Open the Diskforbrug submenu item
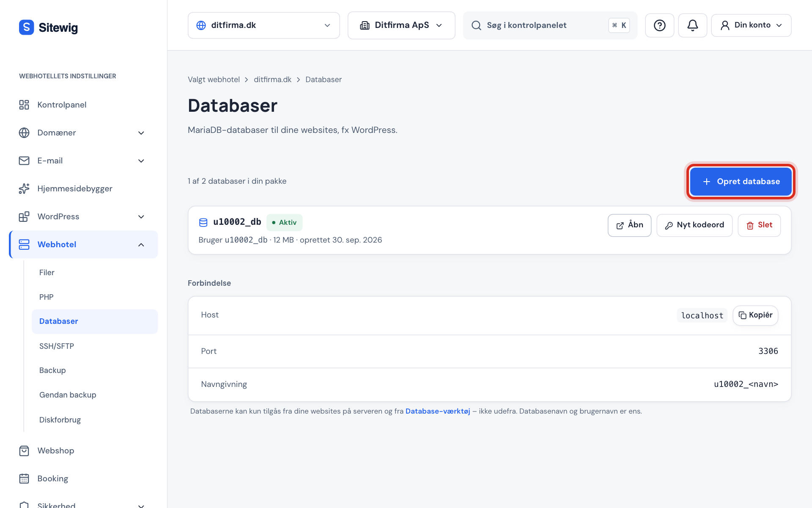Viewport: 812px width, 508px height. pyautogui.click(x=94, y=420)
